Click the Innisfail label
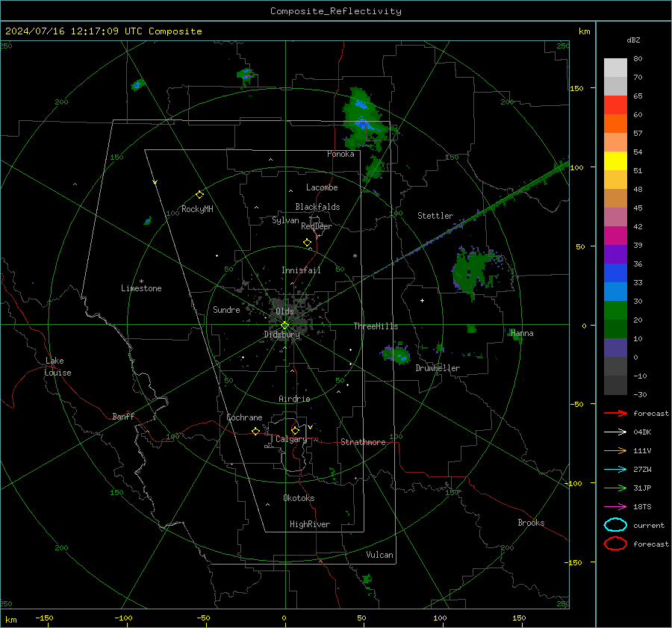 tap(301, 270)
